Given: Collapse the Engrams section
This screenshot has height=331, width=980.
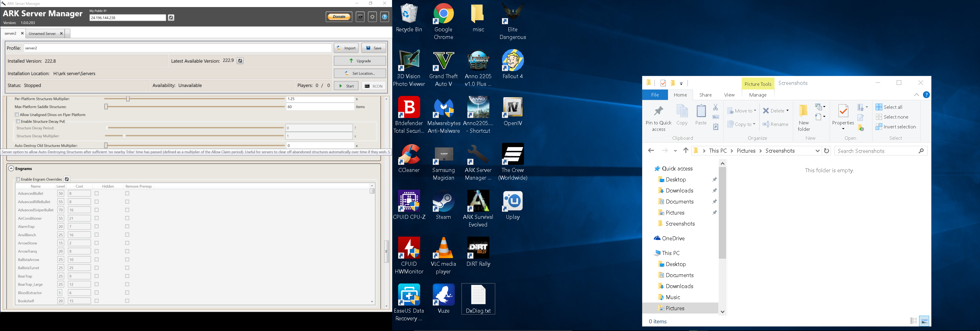Looking at the screenshot, I should coord(11,168).
